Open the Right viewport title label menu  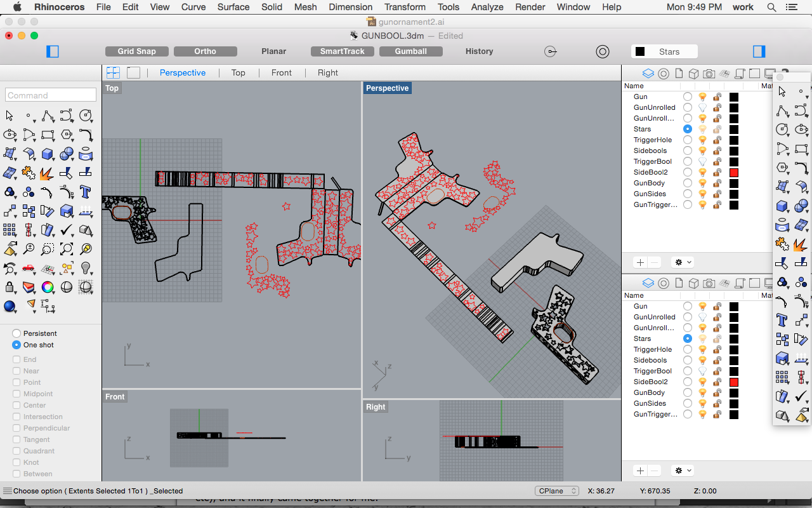[x=376, y=407]
